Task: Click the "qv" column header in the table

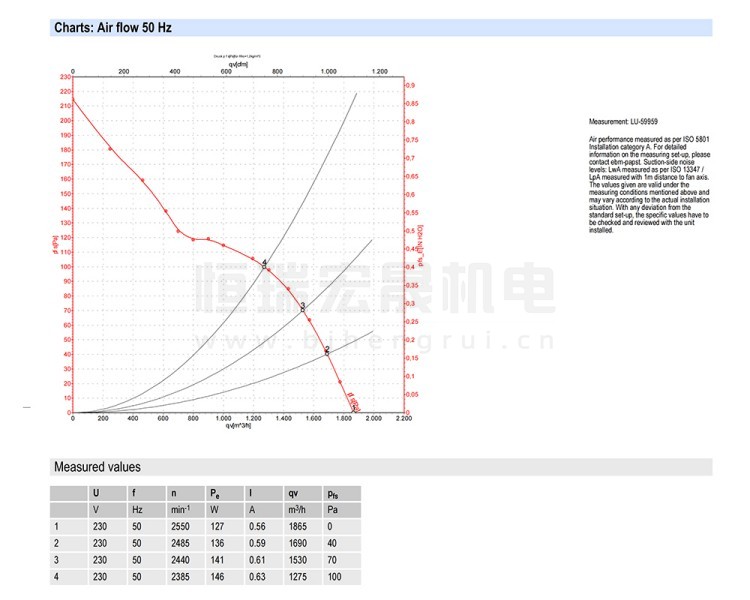Action: 293,493
